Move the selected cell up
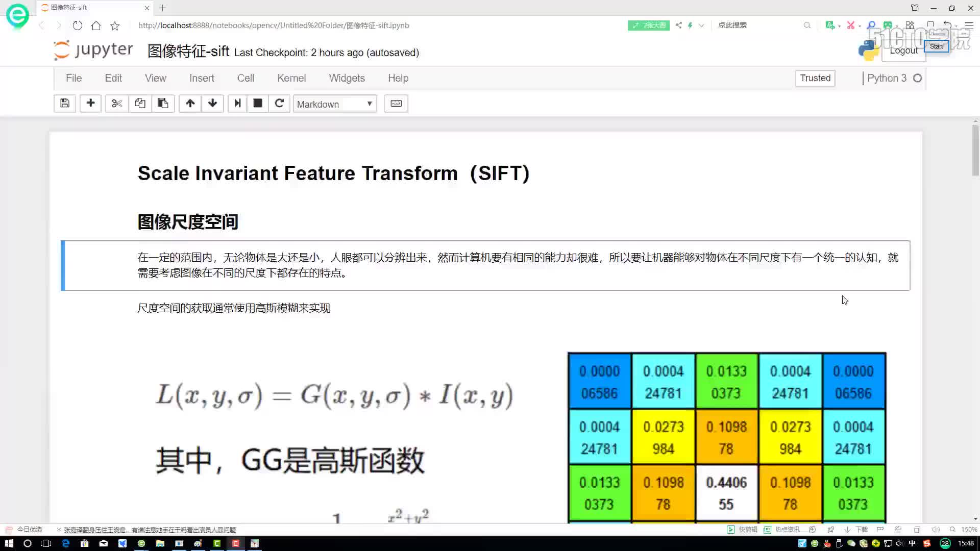The width and height of the screenshot is (980, 551). click(x=190, y=104)
